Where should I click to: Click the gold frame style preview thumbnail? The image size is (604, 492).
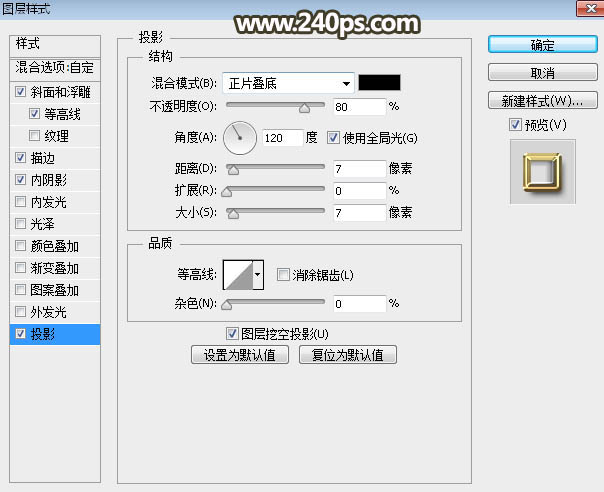[543, 171]
